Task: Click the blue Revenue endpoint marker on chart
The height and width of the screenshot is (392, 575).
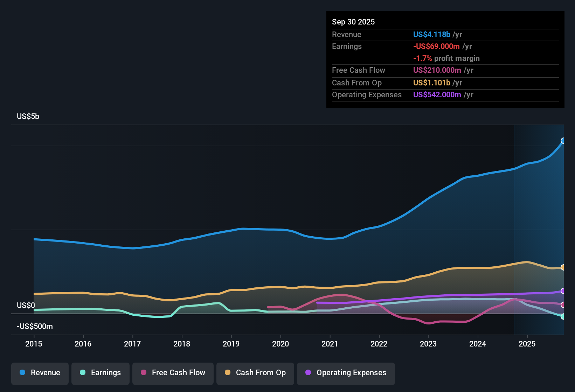Action: [563, 141]
